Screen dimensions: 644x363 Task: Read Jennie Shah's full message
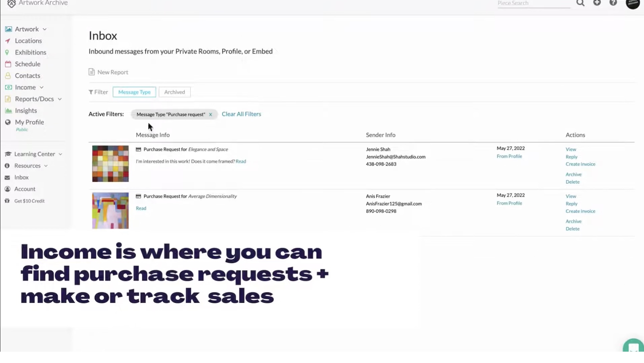[x=241, y=161]
